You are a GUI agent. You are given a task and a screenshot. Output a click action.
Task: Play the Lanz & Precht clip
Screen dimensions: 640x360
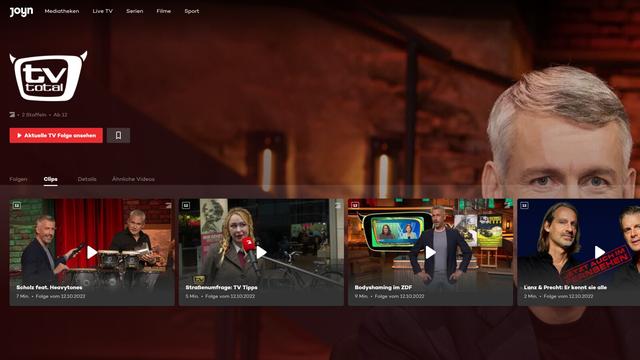pos(599,253)
